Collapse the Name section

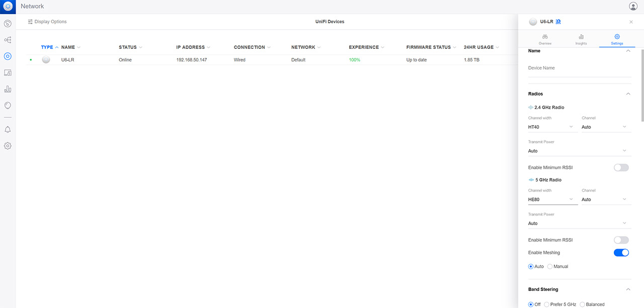628,51
